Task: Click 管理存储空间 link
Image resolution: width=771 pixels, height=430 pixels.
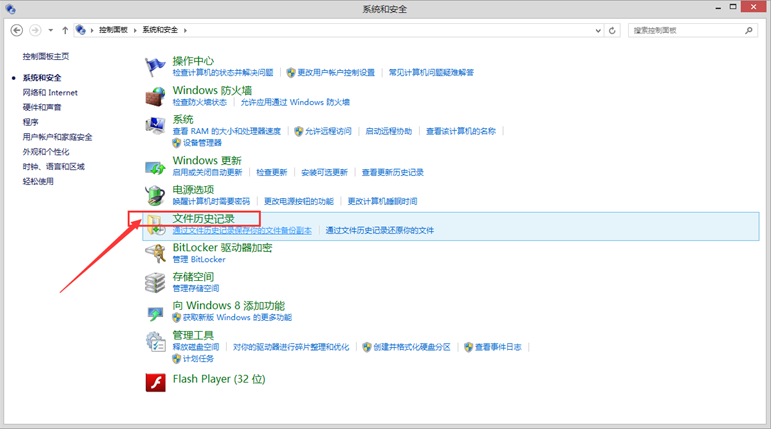Action: click(196, 288)
